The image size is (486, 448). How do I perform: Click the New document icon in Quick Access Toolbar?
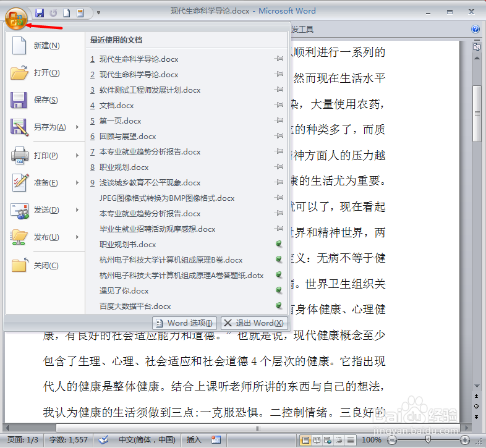pyautogui.click(x=67, y=13)
